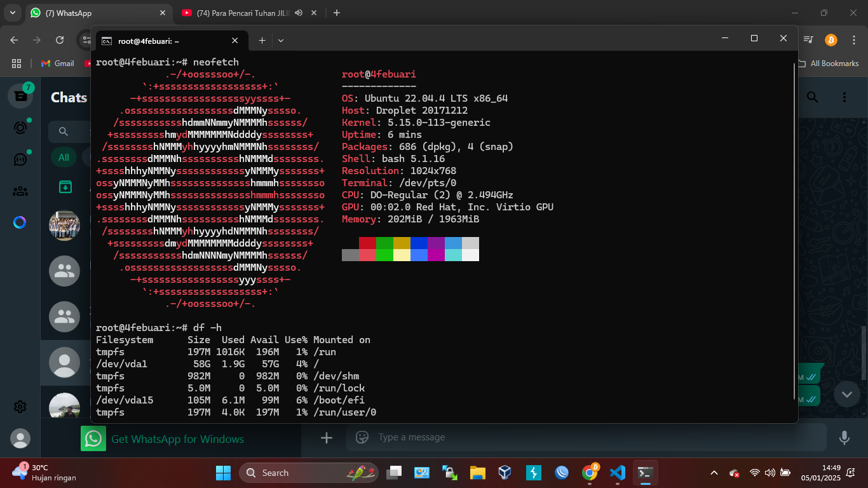Click red color block in neofetch palette

tap(367, 243)
